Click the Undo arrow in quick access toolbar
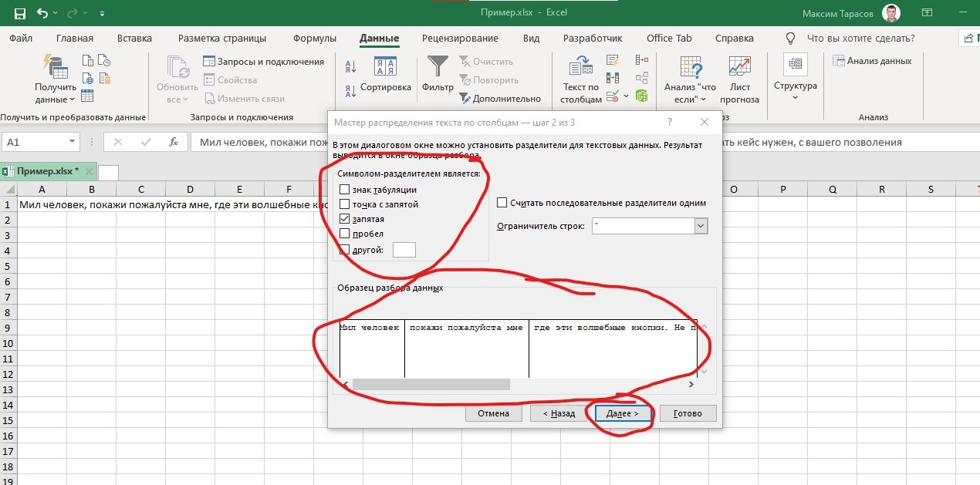Viewport: 980px width, 485px height. click(x=42, y=14)
